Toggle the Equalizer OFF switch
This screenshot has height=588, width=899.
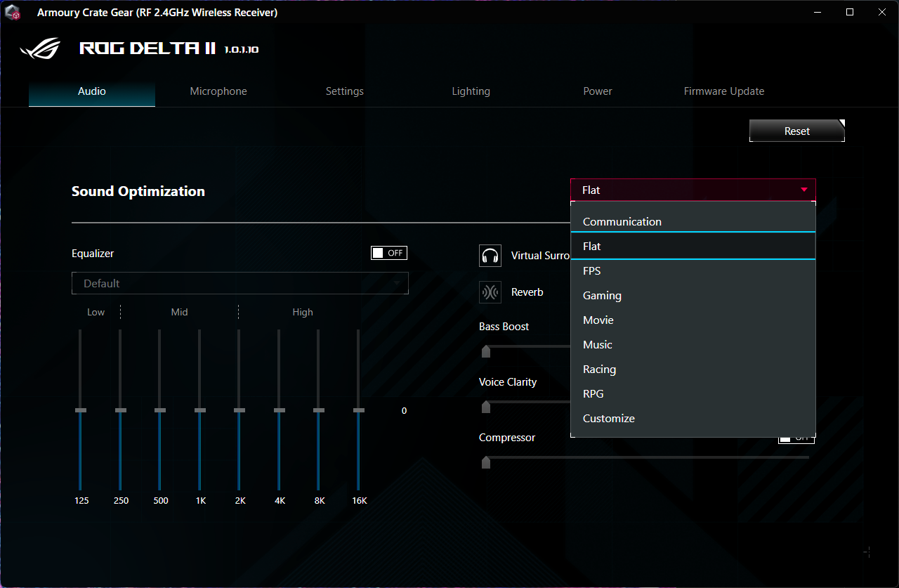(388, 253)
